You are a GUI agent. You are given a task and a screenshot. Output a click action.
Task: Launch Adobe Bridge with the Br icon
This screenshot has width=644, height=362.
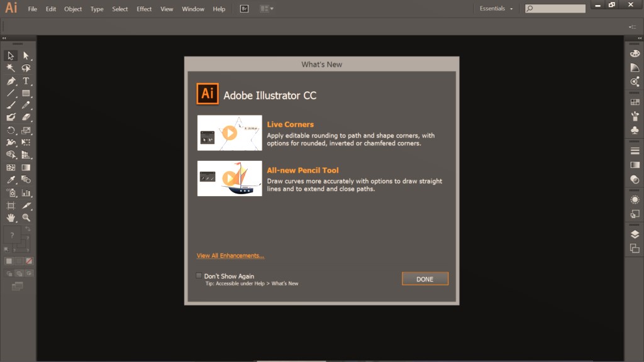[x=245, y=9]
